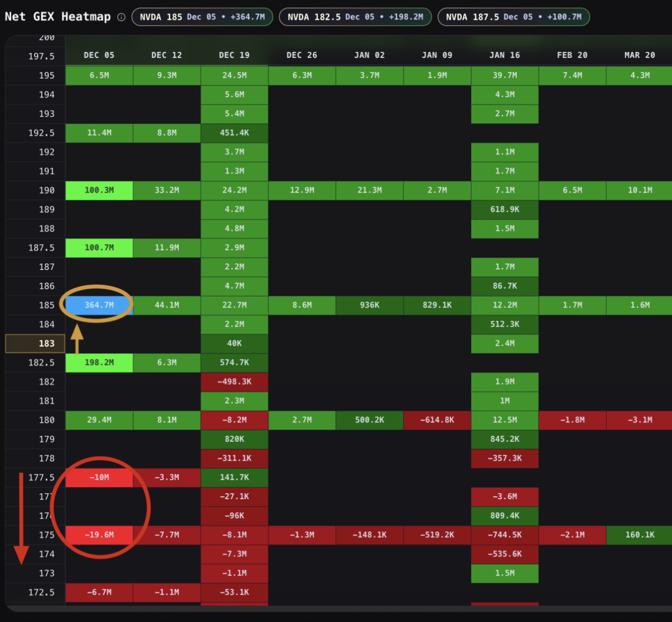The image size is (672, 622).
Task: Select the bright green 198.2M cell
Action: (x=99, y=363)
